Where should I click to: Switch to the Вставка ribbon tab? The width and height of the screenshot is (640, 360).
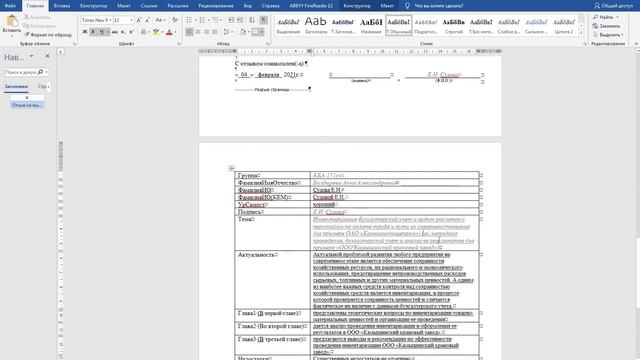62,6
